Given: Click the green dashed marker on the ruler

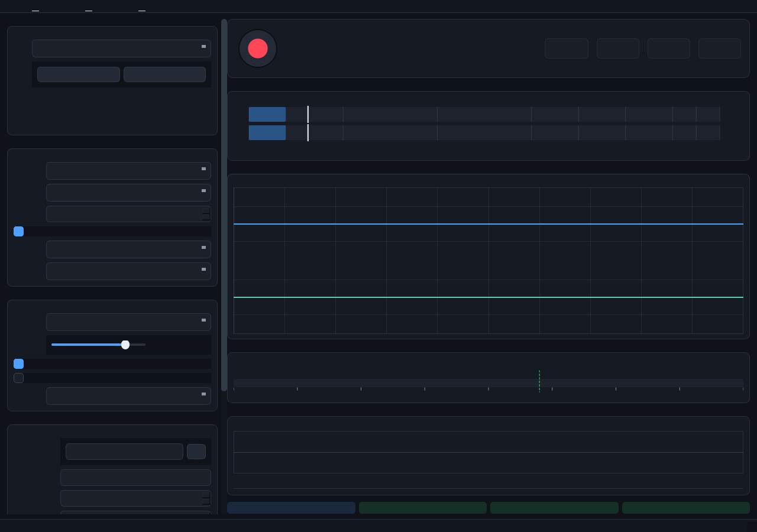Looking at the screenshot, I should [539, 381].
